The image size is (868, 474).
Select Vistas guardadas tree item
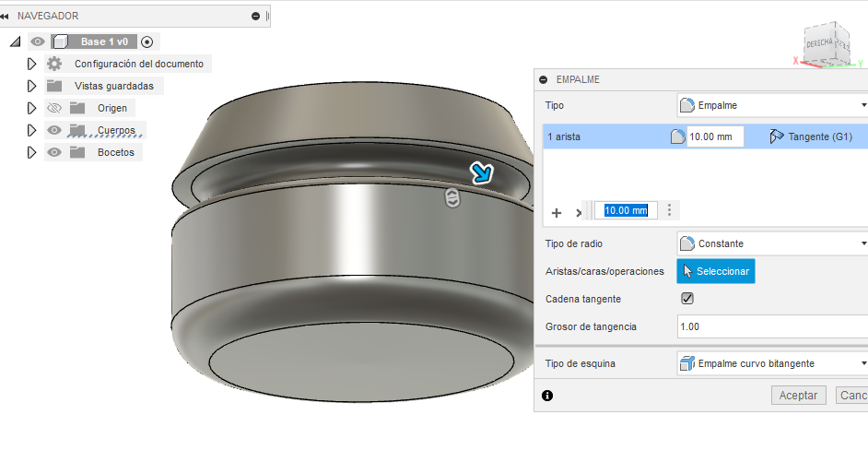click(x=114, y=86)
